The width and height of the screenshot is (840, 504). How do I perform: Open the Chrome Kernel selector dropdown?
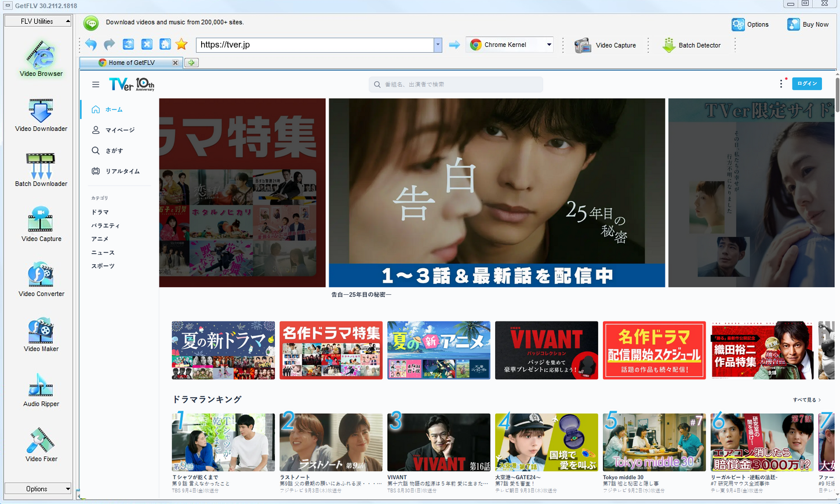click(548, 45)
